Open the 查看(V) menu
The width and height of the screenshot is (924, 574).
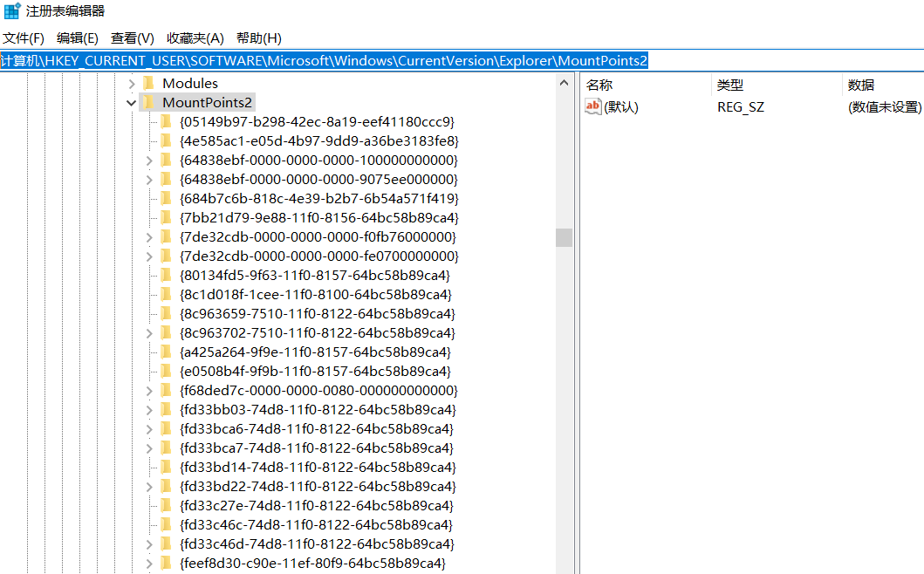pos(133,38)
